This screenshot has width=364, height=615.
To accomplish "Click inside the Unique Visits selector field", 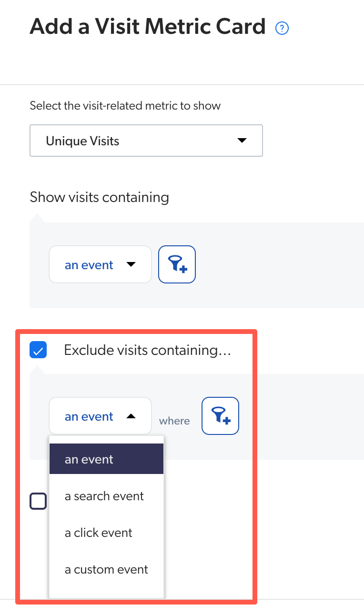I will [x=146, y=141].
